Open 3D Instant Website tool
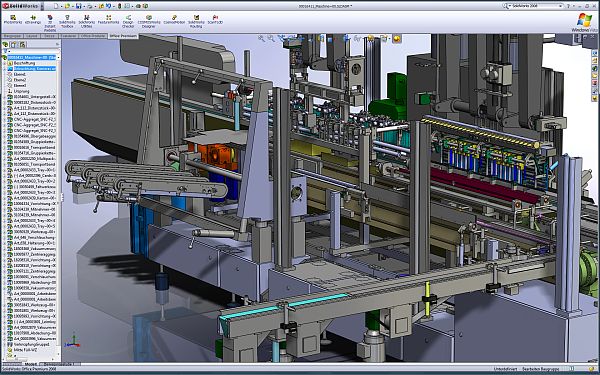Image resolution: width=600 pixels, height=375 pixels. click(x=50, y=23)
